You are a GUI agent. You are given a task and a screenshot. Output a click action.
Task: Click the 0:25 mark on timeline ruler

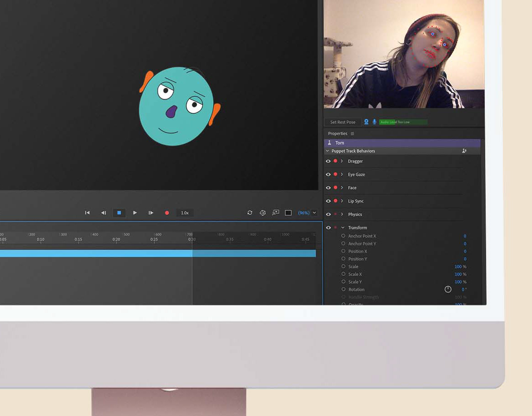(x=154, y=239)
